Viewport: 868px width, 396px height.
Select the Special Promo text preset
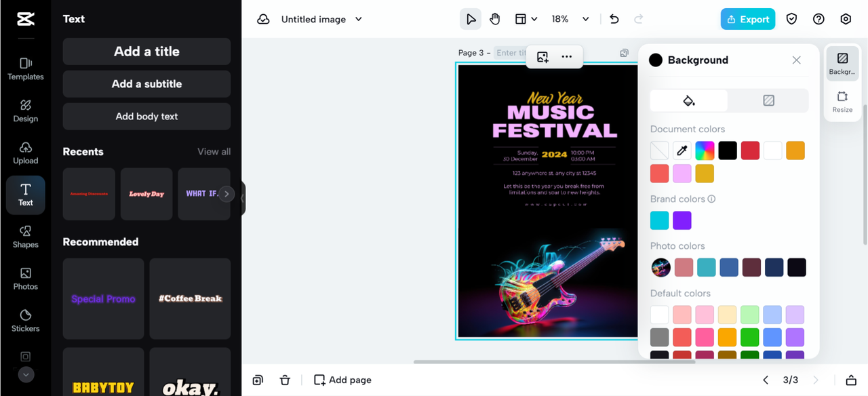(103, 298)
